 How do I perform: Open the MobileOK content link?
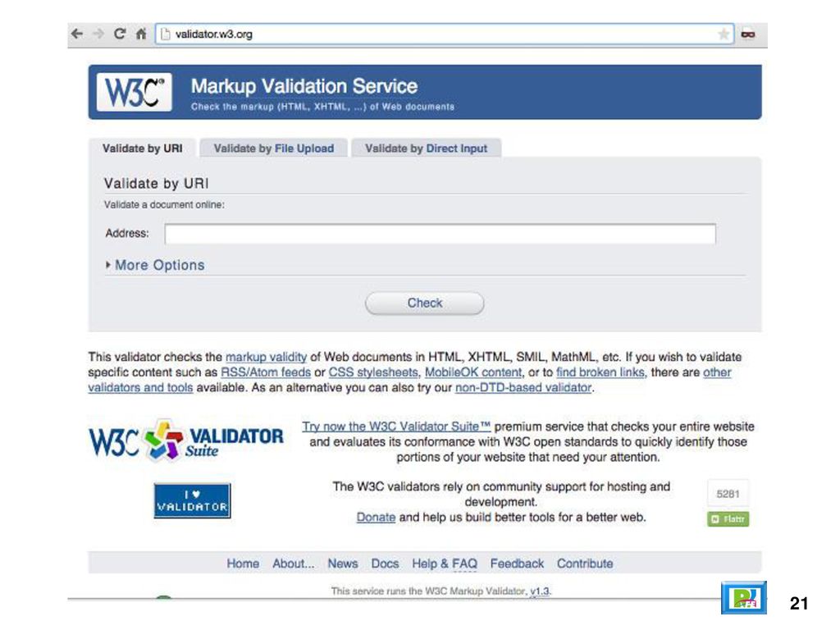pos(473,372)
